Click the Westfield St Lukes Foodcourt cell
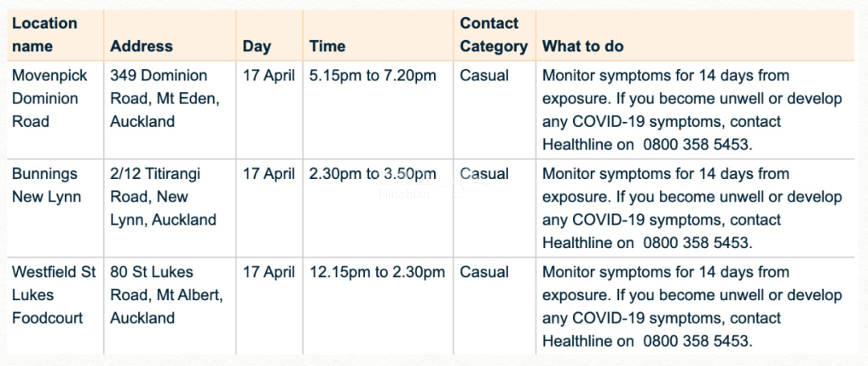Screen dimensions: 868x366 click(x=53, y=295)
